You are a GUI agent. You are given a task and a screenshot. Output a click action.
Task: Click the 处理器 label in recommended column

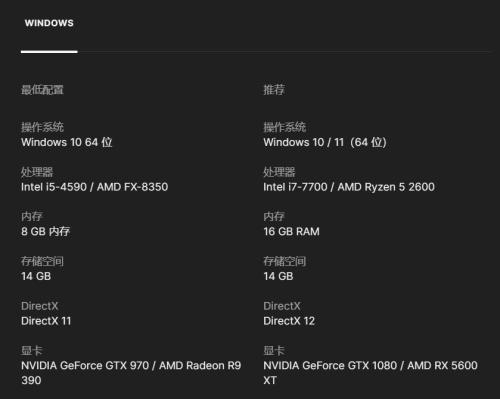[279, 172]
